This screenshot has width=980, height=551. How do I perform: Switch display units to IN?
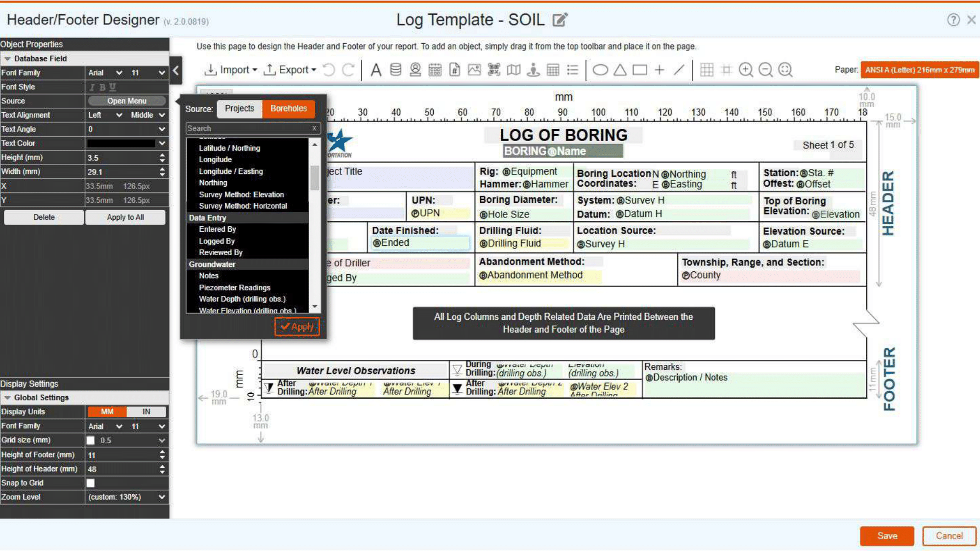[x=146, y=412]
